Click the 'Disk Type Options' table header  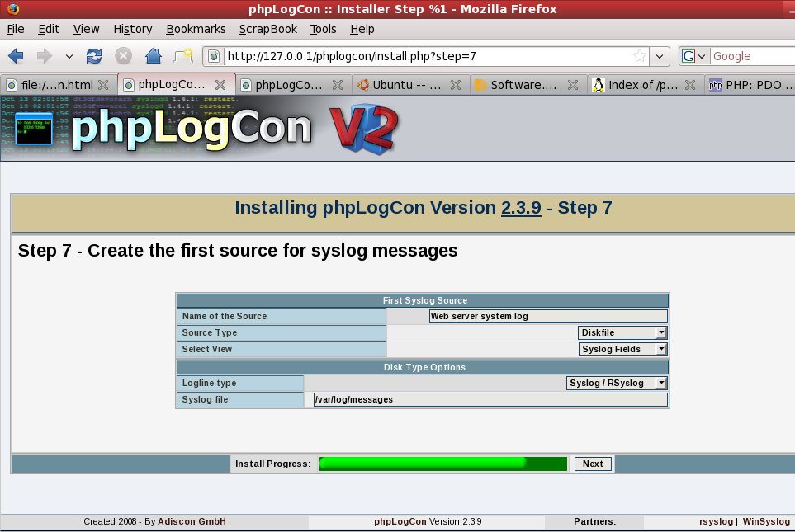coord(423,367)
